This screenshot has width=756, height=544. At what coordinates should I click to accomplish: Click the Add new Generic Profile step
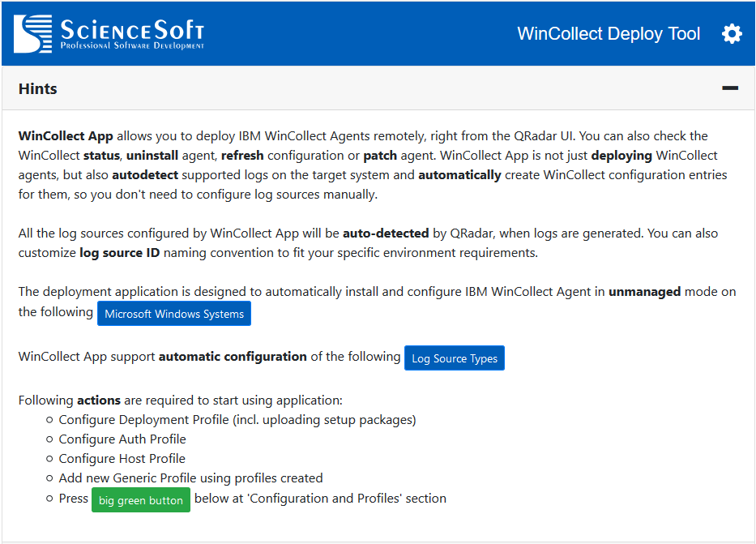coord(190,478)
